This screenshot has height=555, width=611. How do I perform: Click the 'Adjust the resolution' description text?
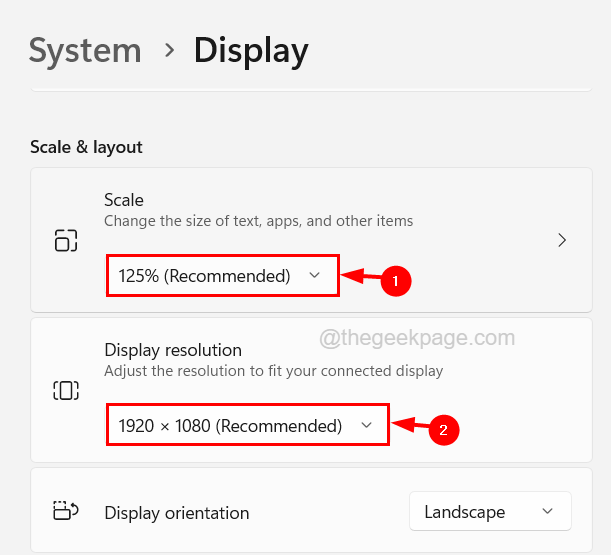click(x=273, y=371)
